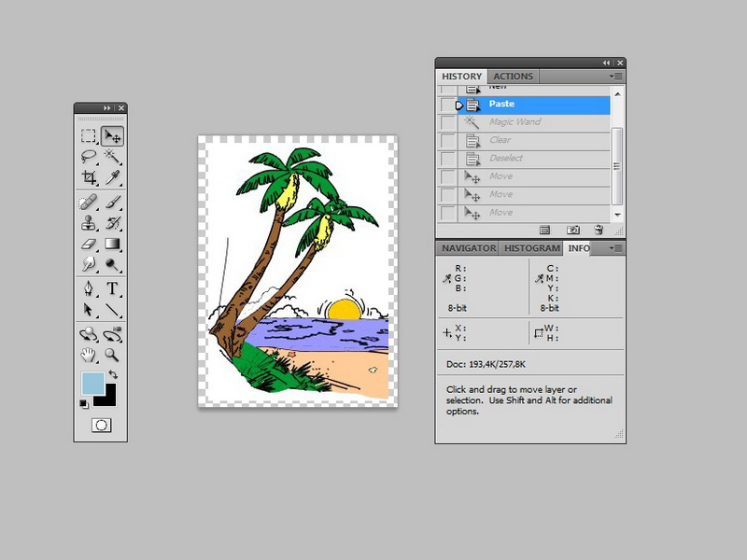Set history brush source for Magic Wand state
The image size is (747, 560).
pos(448,122)
